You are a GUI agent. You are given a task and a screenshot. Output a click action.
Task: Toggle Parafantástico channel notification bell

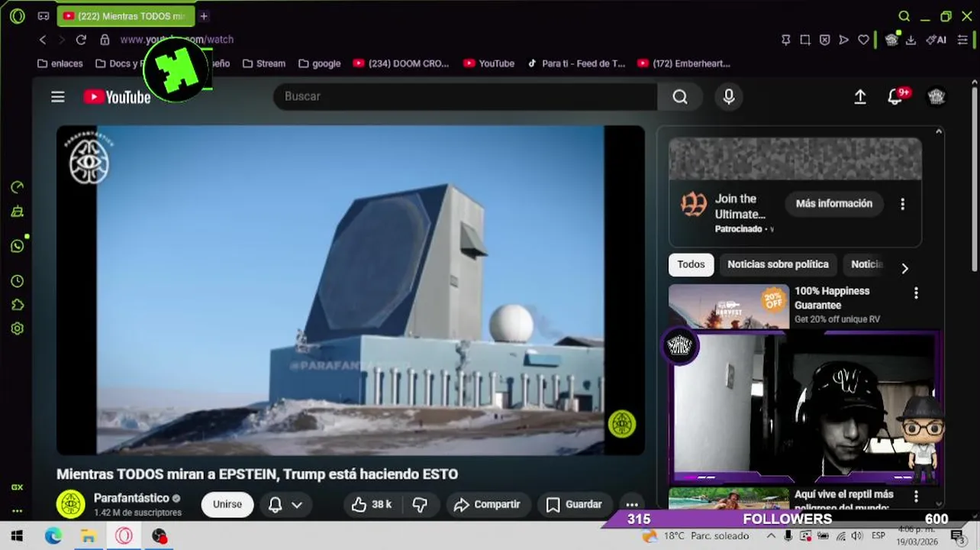tap(276, 504)
